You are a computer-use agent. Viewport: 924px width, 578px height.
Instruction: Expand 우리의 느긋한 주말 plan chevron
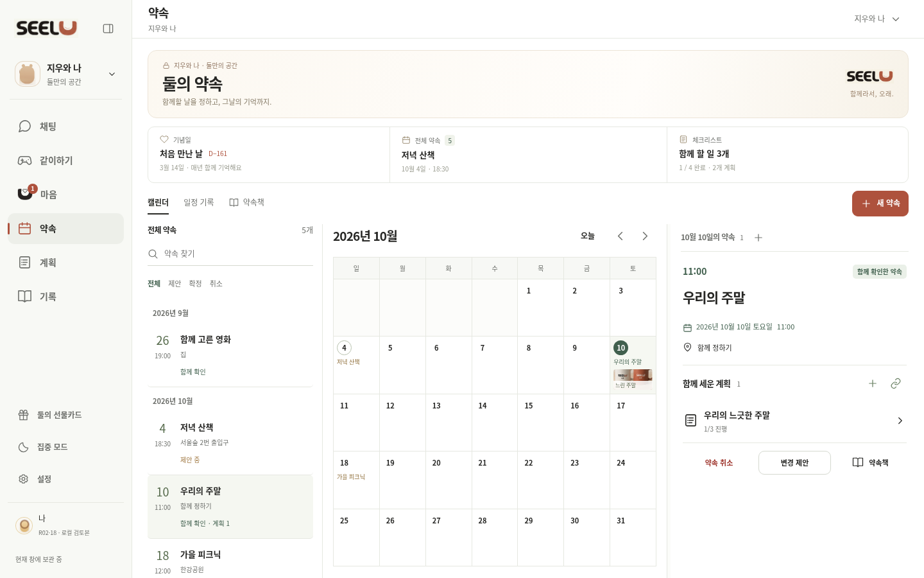[900, 421]
